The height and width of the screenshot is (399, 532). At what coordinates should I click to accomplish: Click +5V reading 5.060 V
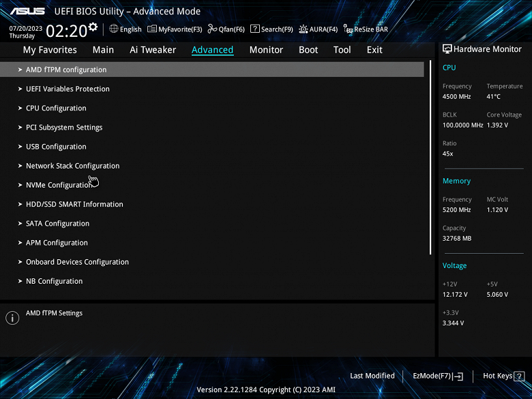coord(497,295)
